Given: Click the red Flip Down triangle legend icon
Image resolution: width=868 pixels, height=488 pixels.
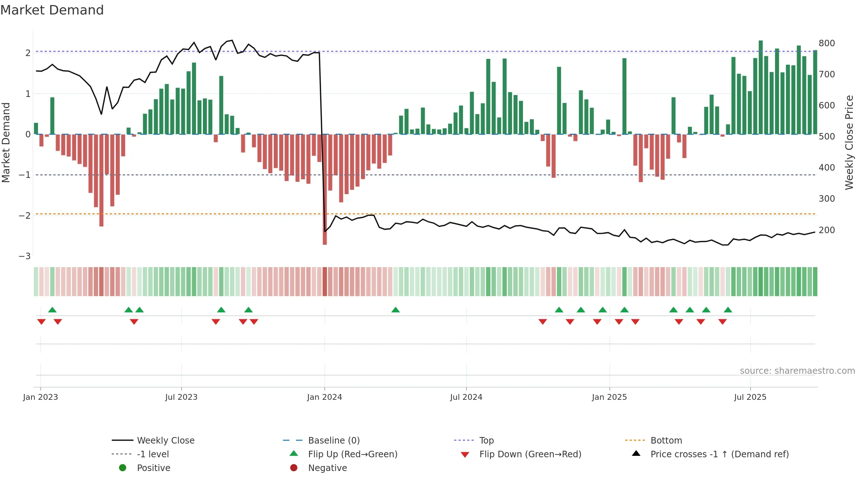Looking at the screenshot, I should 465,454.
